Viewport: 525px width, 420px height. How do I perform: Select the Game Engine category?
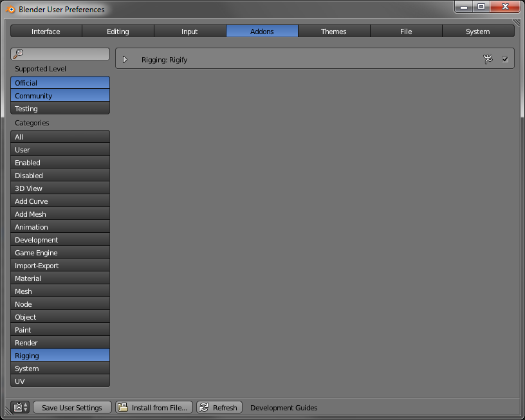60,253
